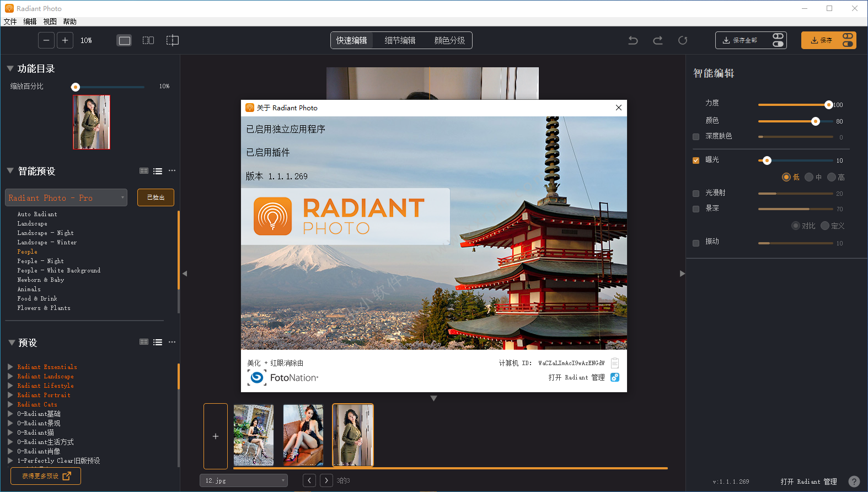
Task: Collapse left panel with arrow
Action: click(x=185, y=274)
